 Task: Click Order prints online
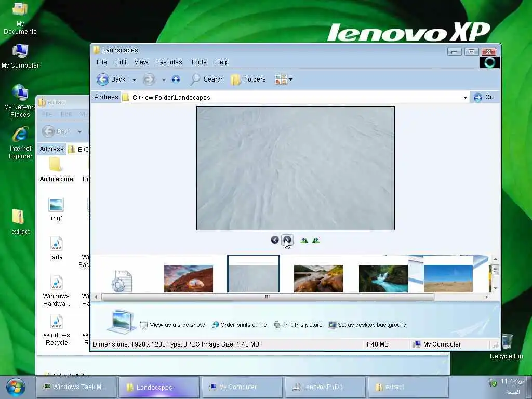click(239, 325)
